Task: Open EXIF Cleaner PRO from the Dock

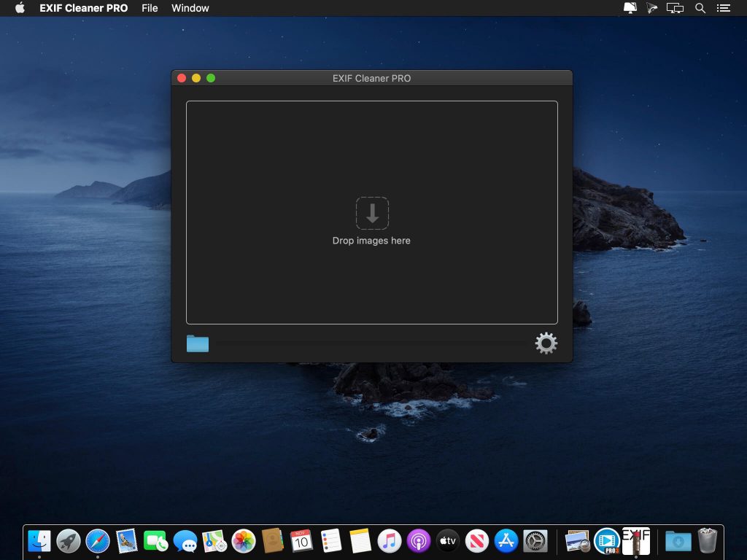Action: pyautogui.click(x=635, y=540)
